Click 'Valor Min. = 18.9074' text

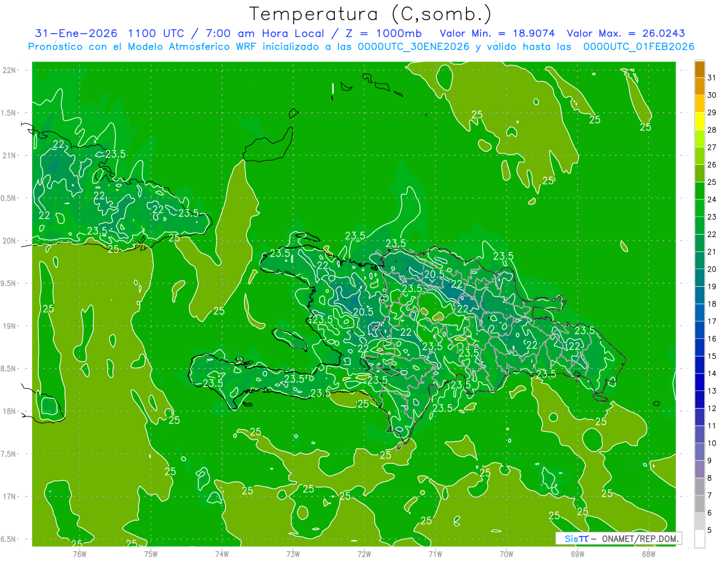[497, 33]
